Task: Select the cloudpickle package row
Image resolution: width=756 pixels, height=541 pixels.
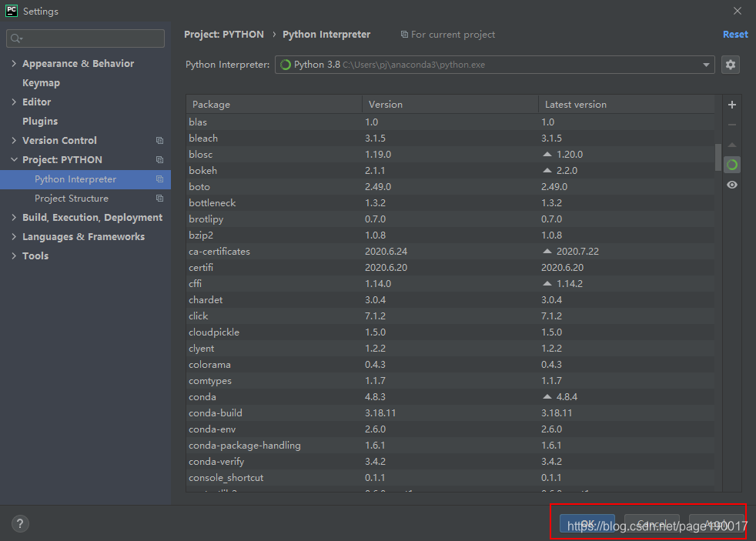Action: click(450, 332)
